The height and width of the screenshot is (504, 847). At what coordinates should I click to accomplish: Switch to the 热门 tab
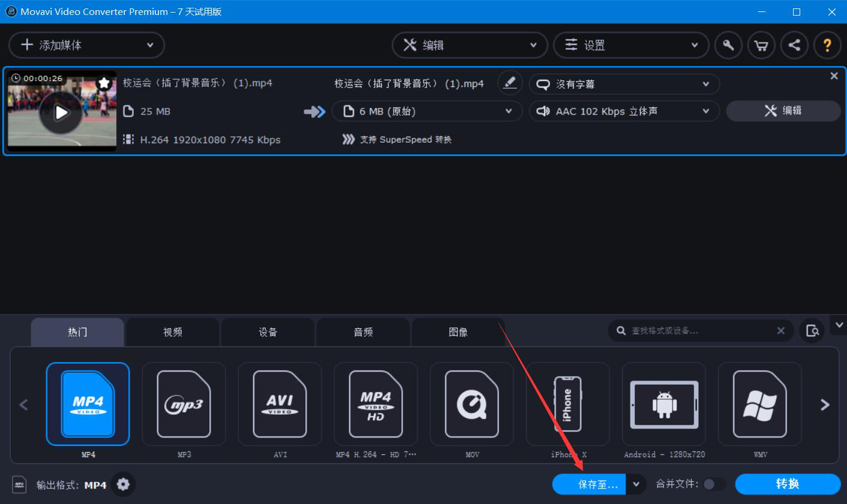pyautogui.click(x=77, y=332)
